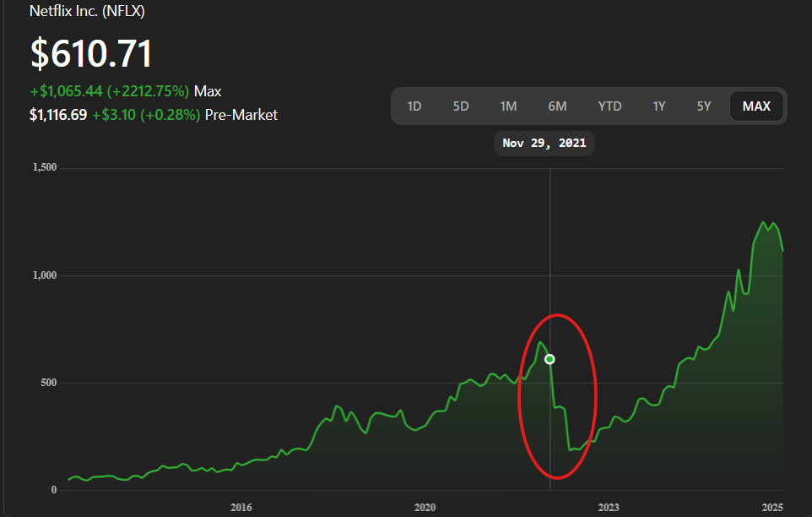This screenshot has height=517, width=812.
Task: Choose the 5Y time range
Action: (x=704, y=106)
